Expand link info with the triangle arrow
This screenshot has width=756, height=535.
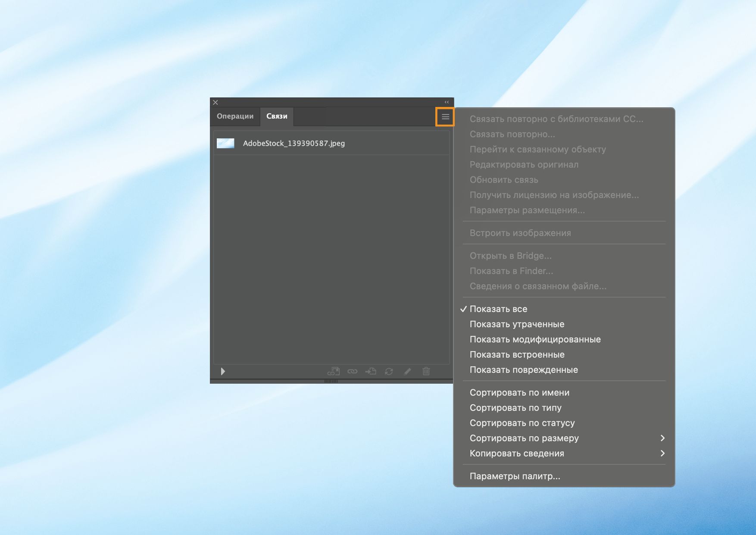tap(223, 371)
